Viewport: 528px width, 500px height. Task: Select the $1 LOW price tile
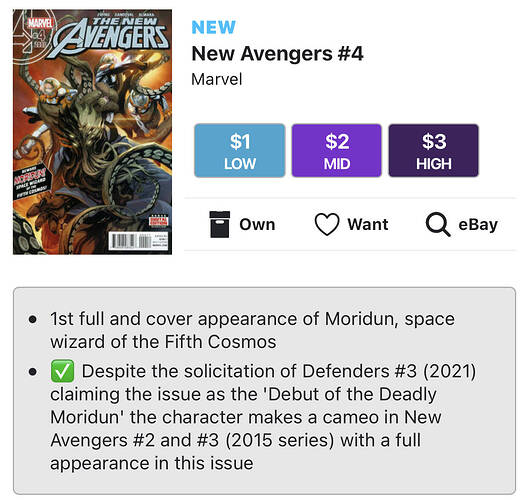240,151
